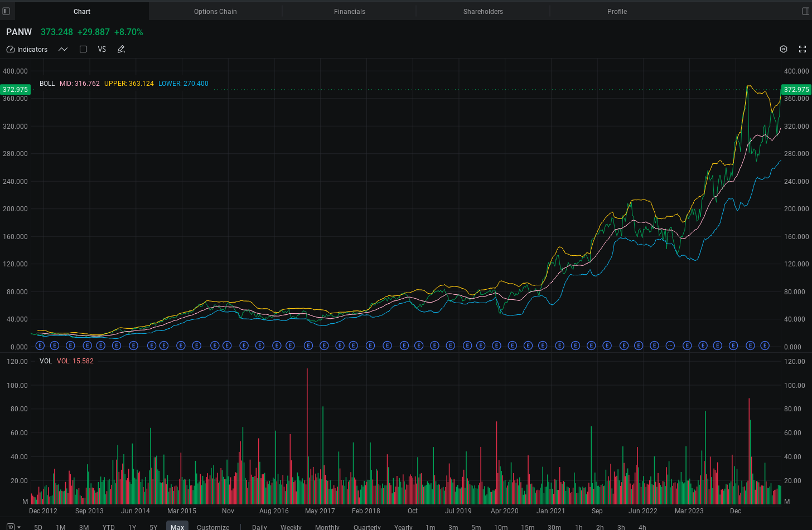Set candle interval to Daily
The height and width of the screenshot is (530, 812).
[259, 527]
